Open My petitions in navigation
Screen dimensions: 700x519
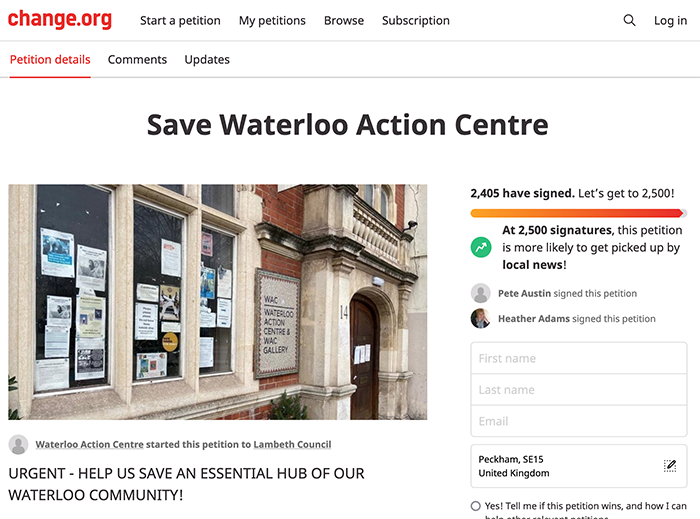pos(272,21)
